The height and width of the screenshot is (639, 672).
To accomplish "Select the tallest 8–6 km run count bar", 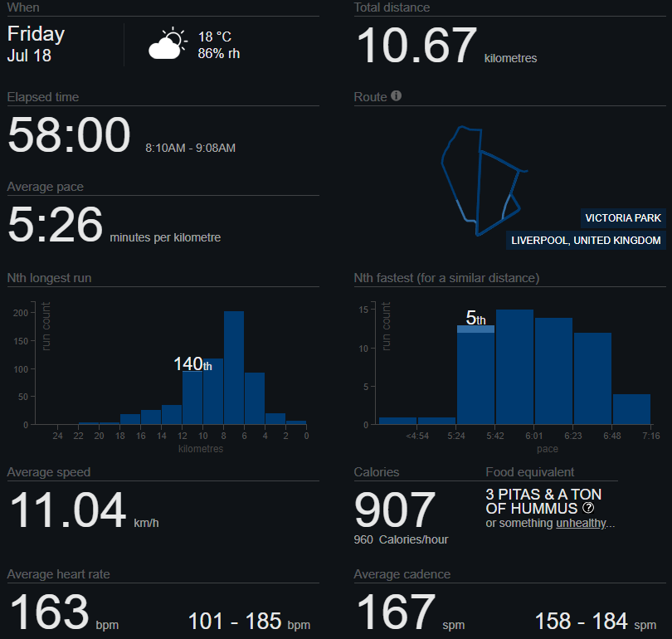I will point(234,368).
